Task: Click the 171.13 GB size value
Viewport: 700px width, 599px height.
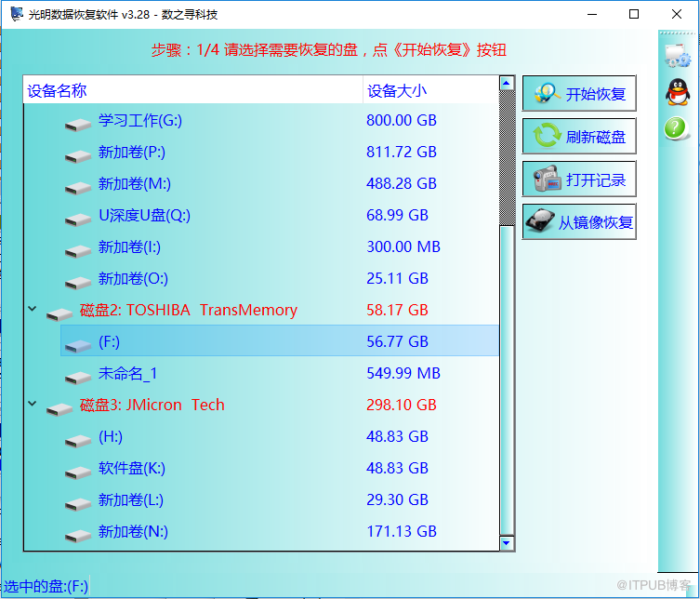Action: coord(402,531)
